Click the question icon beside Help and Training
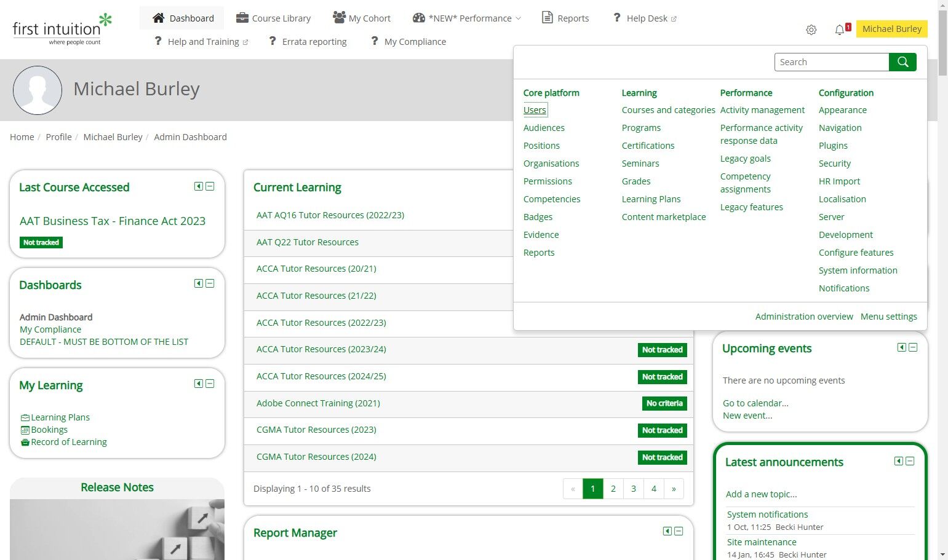The image size is (948, 560). coord(158,41)
